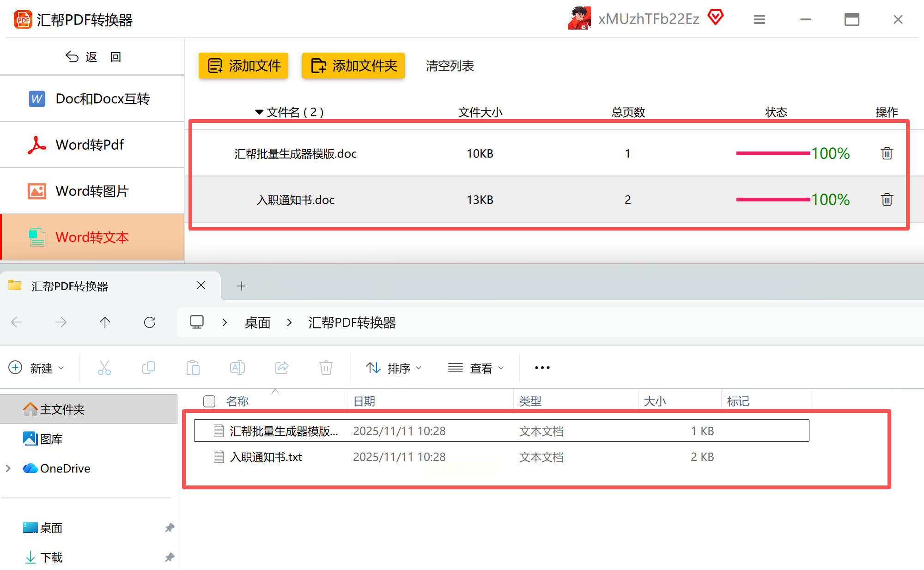The image size is (924, 570).
Task: Collapse the 文件名 (2) list triangle
Action: pos(259,112)
